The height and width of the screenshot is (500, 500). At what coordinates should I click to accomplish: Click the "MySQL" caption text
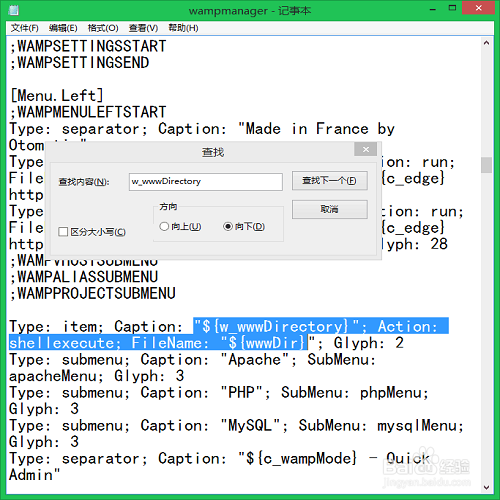pos(250,425)
